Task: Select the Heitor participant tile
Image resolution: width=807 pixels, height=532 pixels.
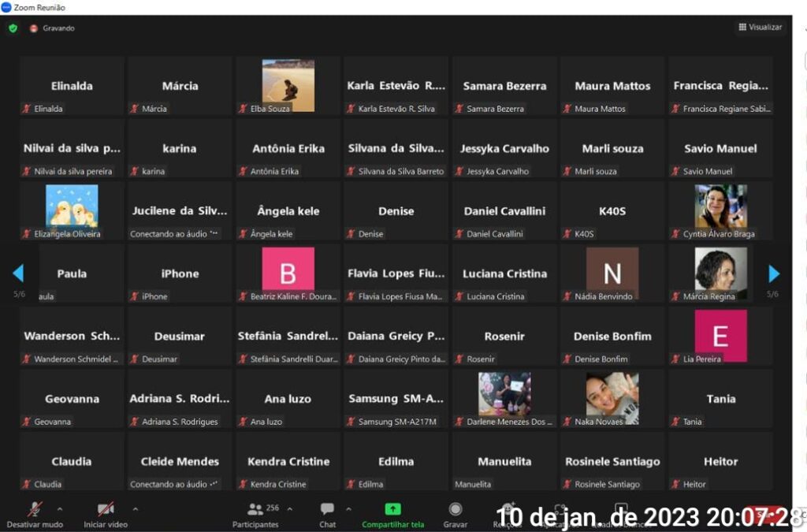Action: pyautogui.click(x=720, y=462)
